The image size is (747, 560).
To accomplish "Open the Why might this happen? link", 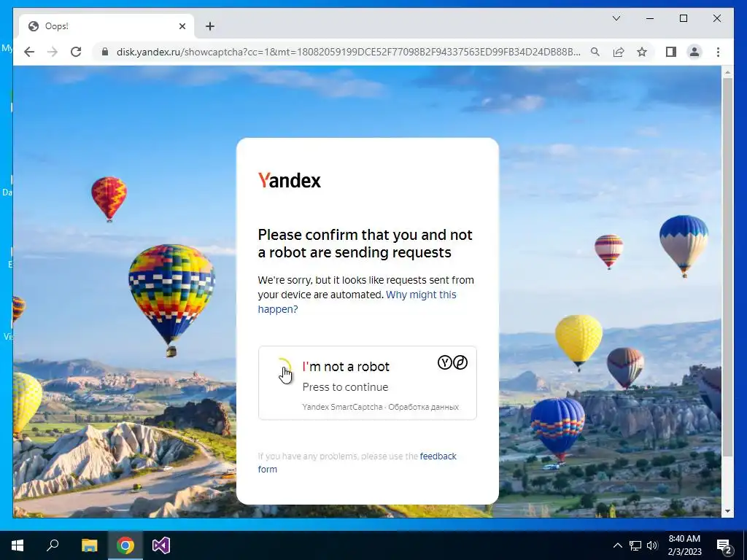I will [357, 302].
